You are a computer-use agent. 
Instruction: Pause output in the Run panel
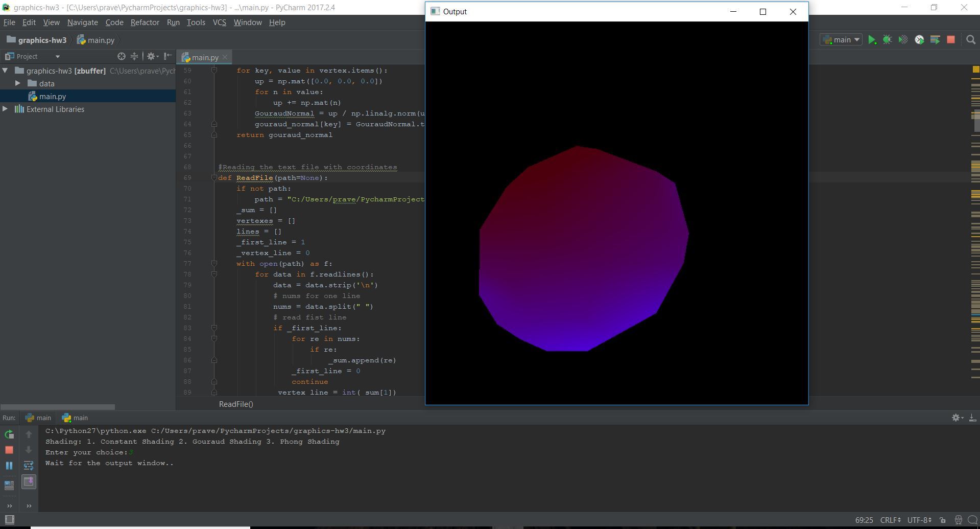pos(9,466)
